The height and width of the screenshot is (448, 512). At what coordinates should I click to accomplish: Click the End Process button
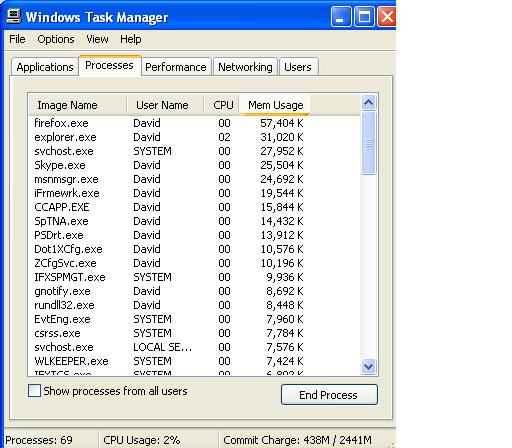[x=329, y=395]
